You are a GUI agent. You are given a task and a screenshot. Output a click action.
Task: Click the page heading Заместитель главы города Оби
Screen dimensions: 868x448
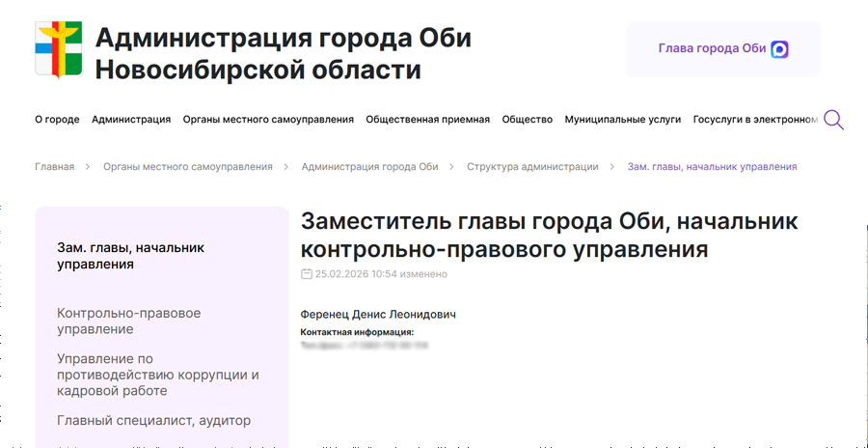pyautogui.click(x=549, y=235)
